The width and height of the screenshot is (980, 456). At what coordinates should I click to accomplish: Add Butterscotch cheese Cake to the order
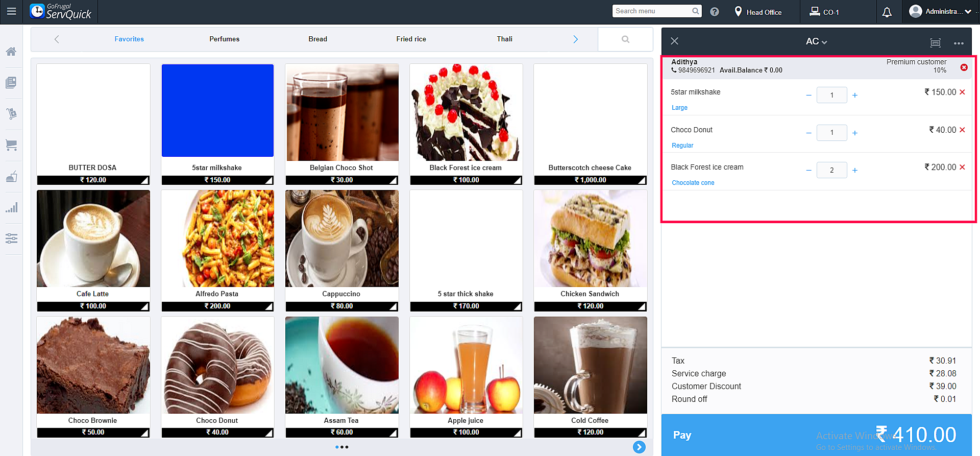591,124
